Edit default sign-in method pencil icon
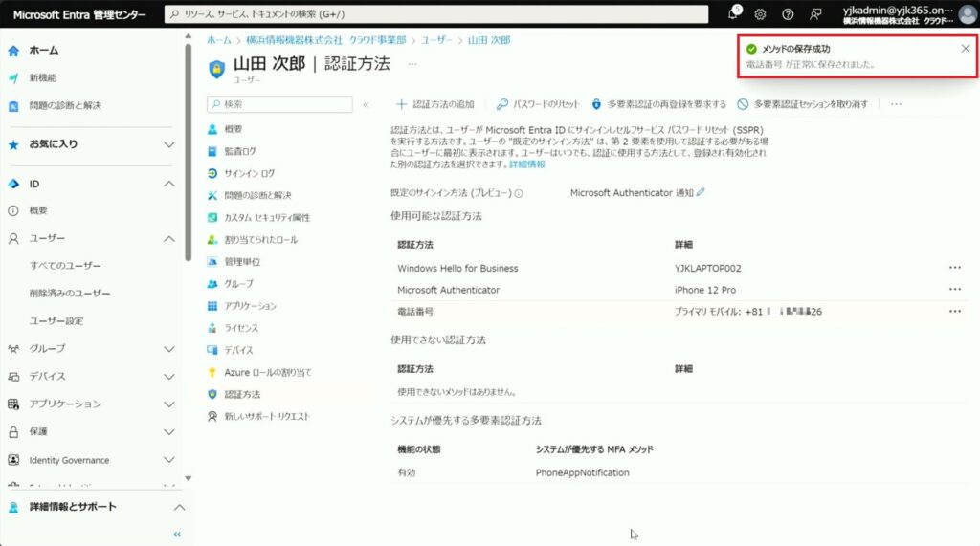 (701, 192)
